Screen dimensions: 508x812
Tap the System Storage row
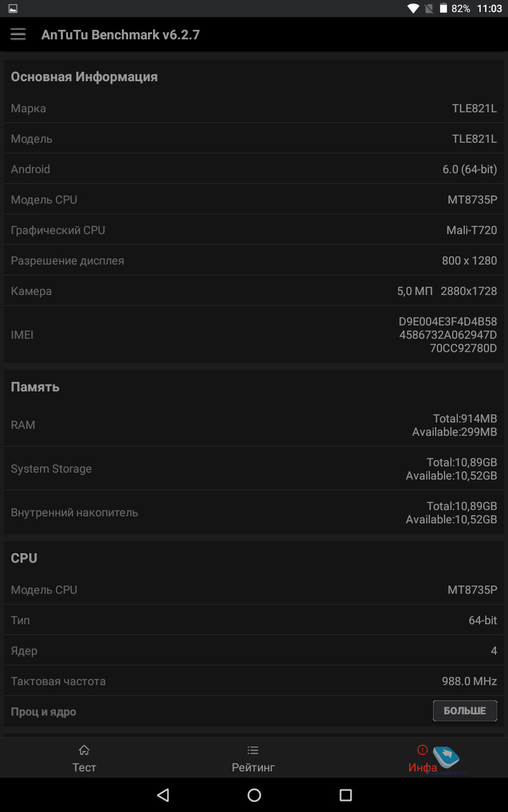[254, 469]
